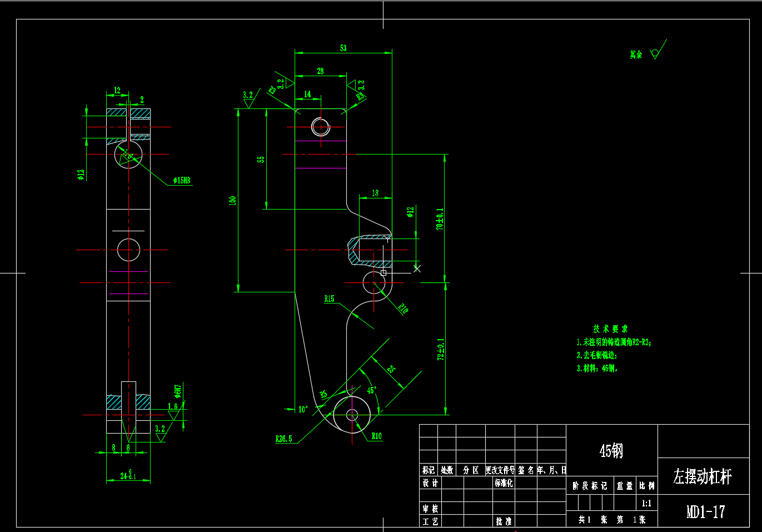Select the 'R26.5' radius label

(284, 439)
